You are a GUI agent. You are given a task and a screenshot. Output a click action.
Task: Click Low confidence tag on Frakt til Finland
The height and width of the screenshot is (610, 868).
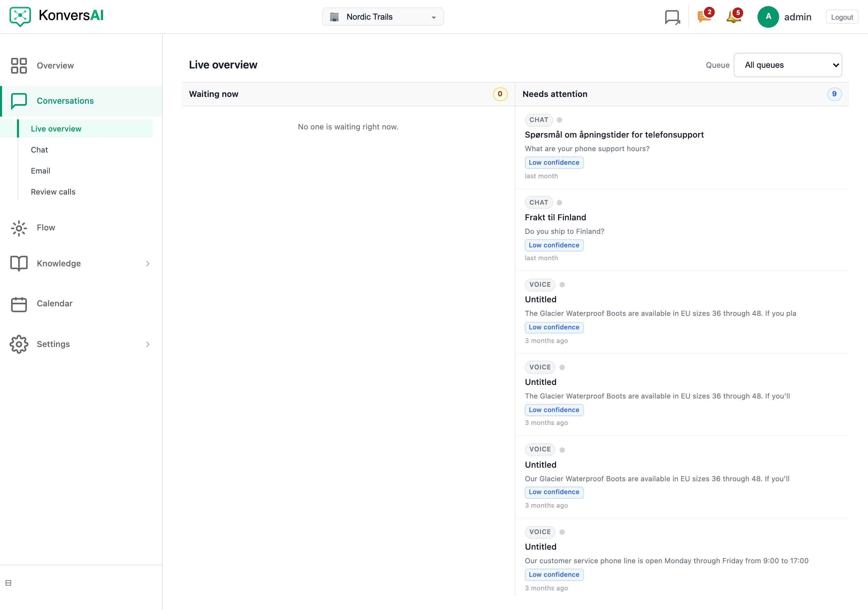[554, 245]
